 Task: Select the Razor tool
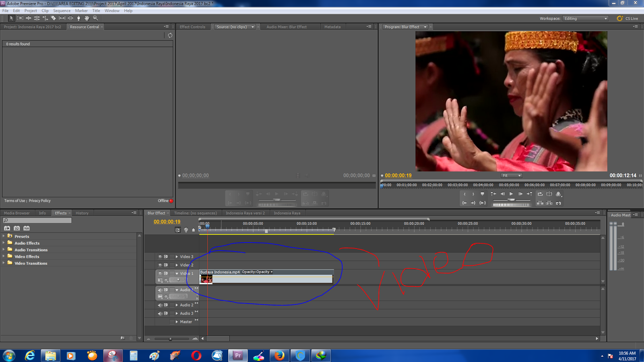click(x=54, y=18)
